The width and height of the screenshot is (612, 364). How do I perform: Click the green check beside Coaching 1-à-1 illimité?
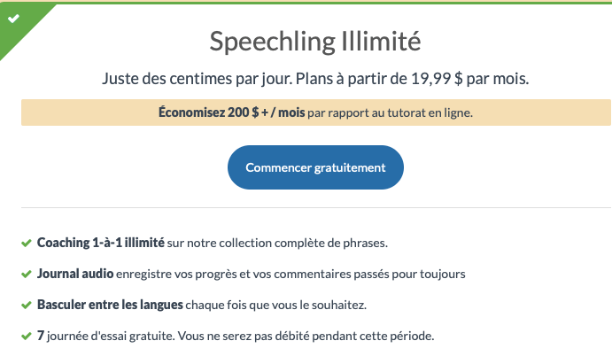click(x=26, y=242)
